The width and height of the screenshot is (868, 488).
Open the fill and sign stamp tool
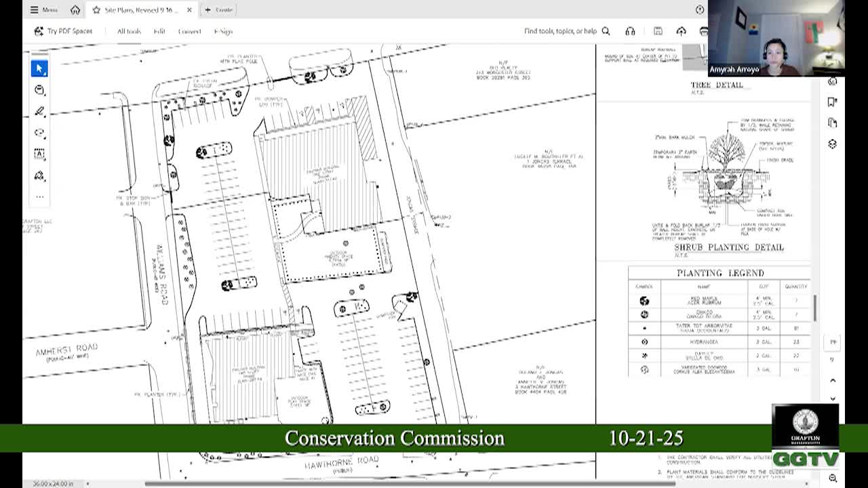pos(39,176)
